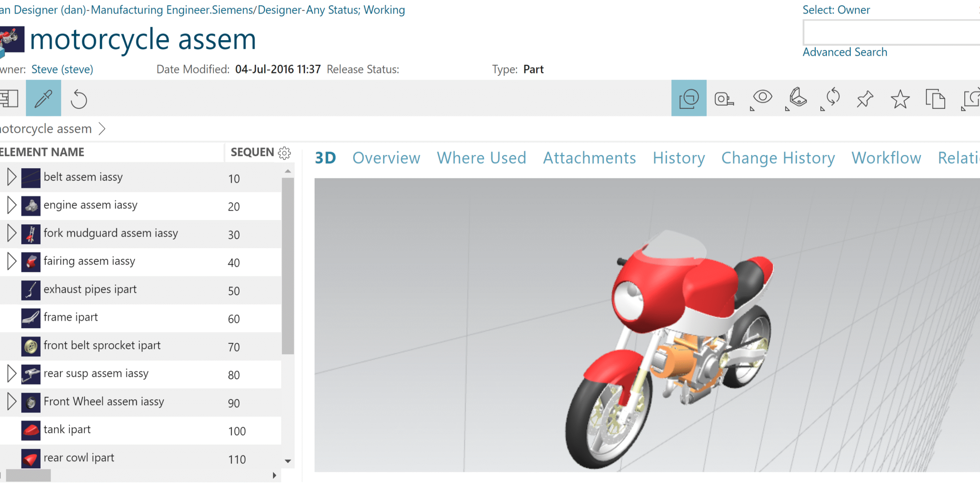
Task: Expand the Front Wheel assem iassy node
Action: [11, 401]
